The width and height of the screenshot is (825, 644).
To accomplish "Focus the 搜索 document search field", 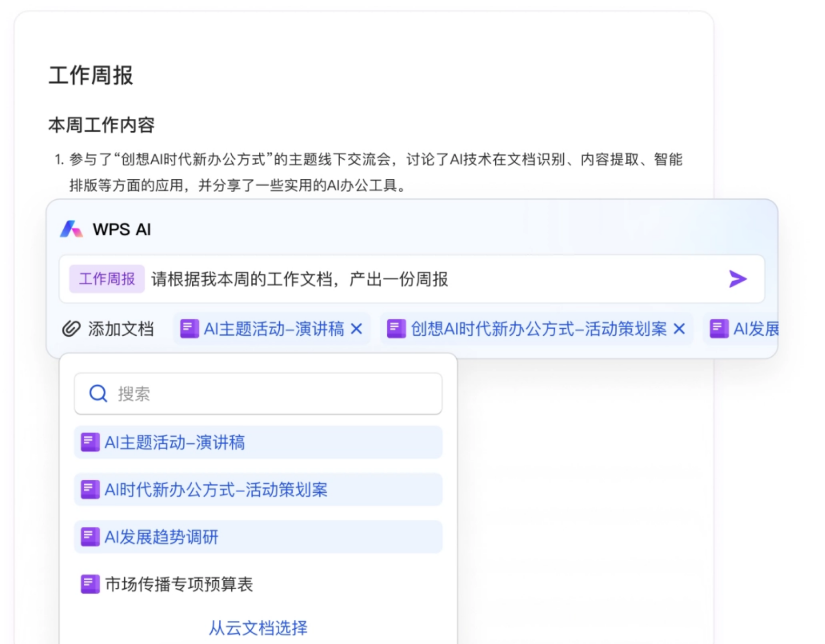I will (x=276, y=393).
